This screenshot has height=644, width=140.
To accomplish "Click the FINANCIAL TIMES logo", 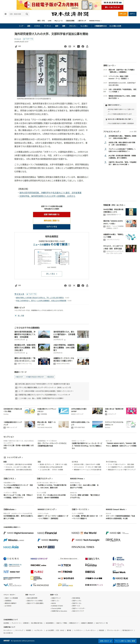I will (x=83, y=547).
